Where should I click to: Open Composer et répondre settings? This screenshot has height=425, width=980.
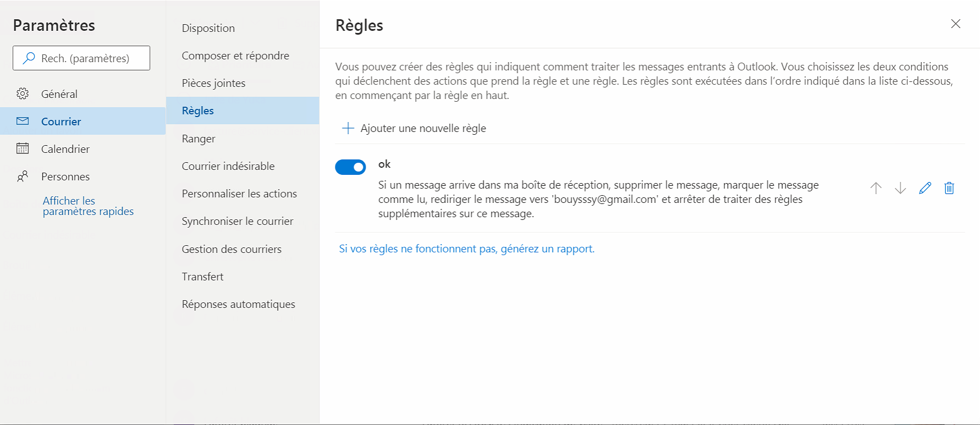point(235,56)
